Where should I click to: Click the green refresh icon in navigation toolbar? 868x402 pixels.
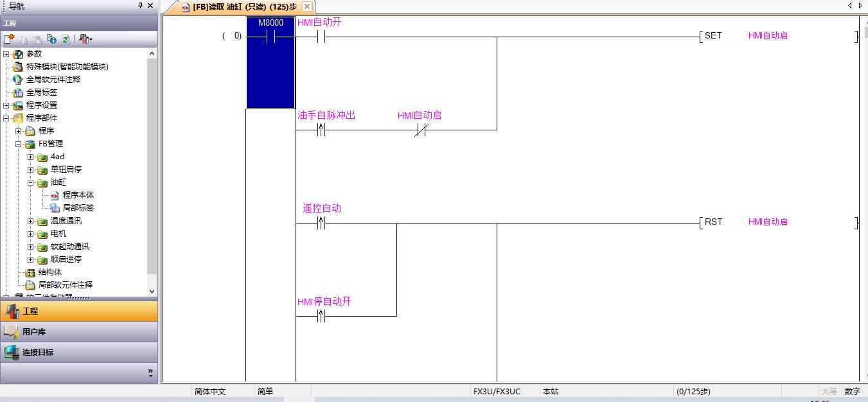(65, 39)
